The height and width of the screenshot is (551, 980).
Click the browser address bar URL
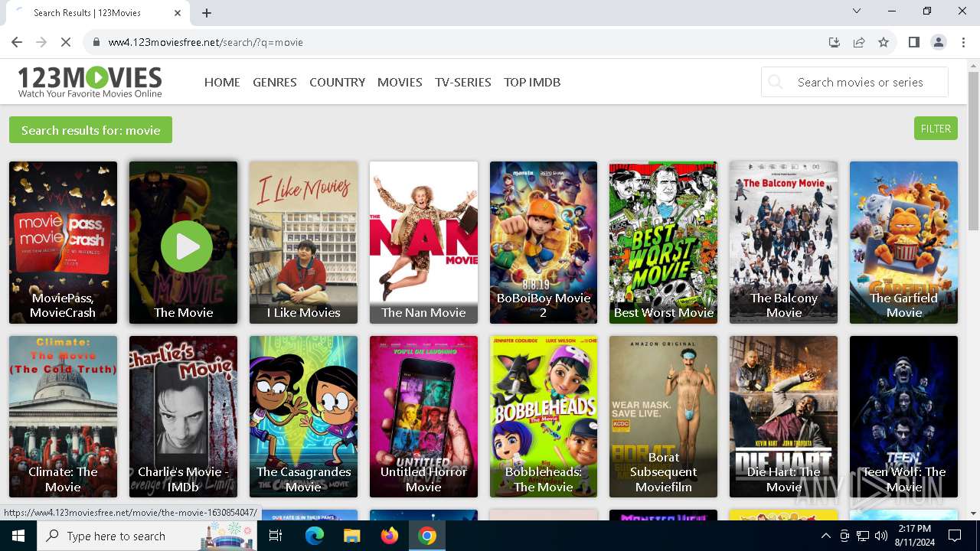205,42
